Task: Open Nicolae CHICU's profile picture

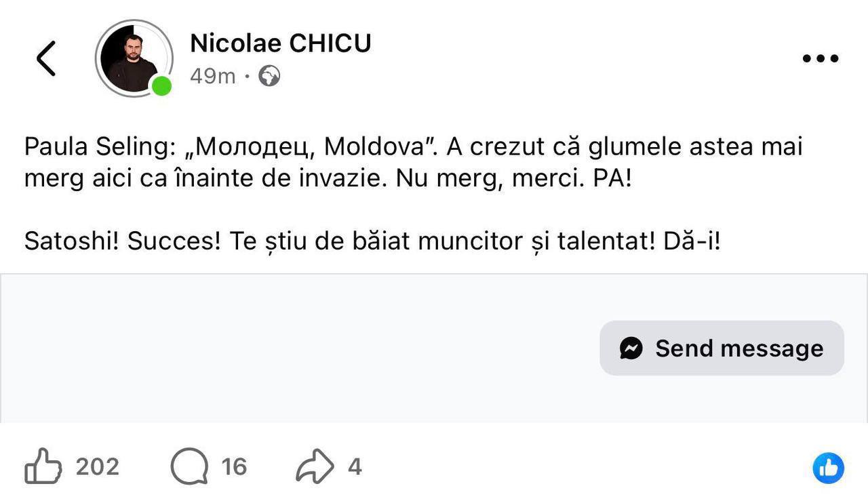Action: pyautogui.click(x=129, y=58)
